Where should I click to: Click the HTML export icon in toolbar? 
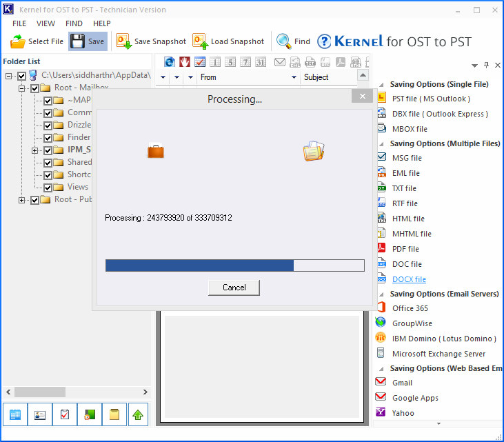[x=356, y=62]
